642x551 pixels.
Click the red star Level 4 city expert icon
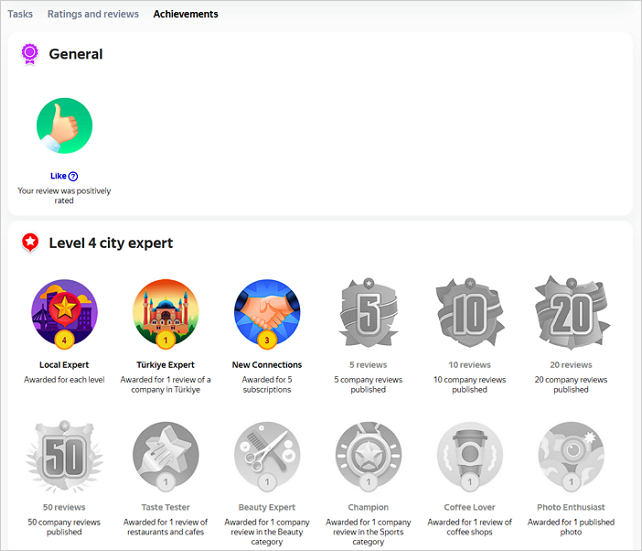point(30,243)
